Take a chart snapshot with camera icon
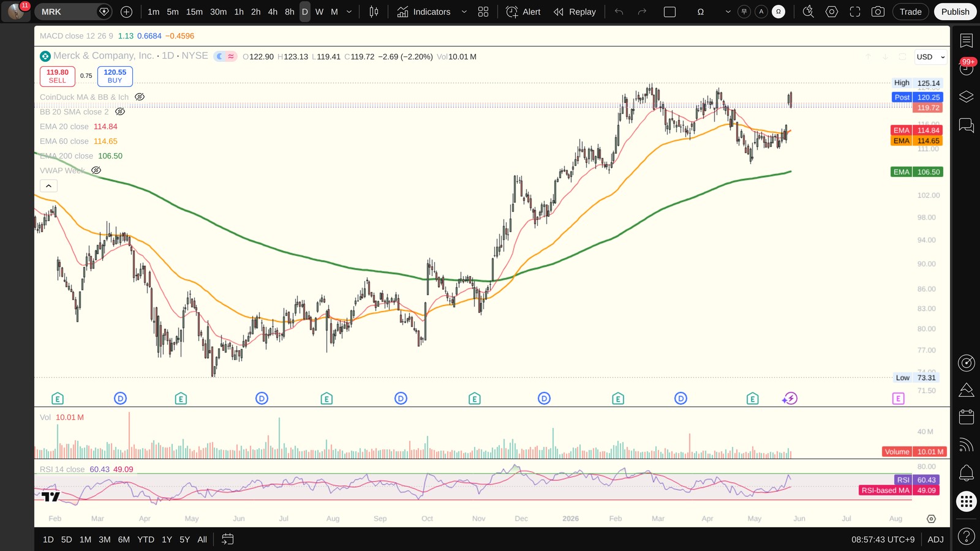This screenshot has width=980, height=551. 878,12
